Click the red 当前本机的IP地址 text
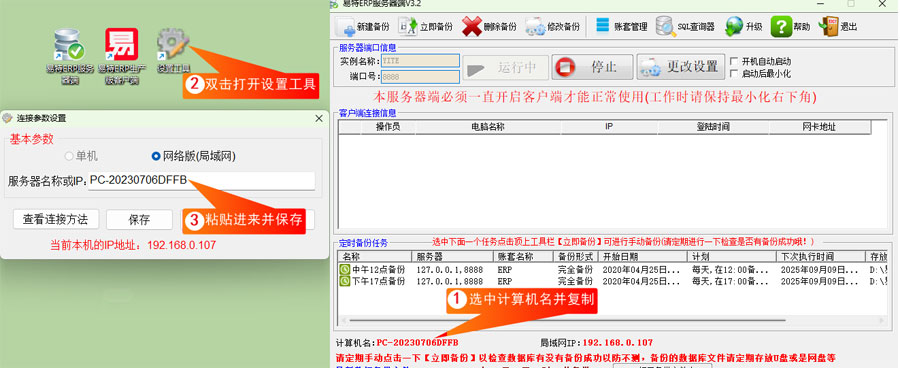Viewport: 900px width, 368px height. pos(133,245)
